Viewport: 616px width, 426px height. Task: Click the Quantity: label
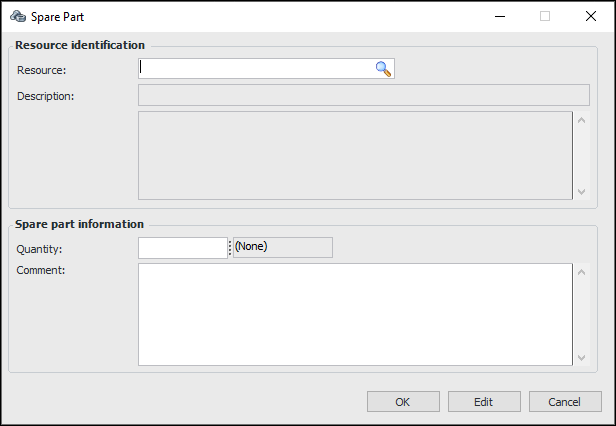tap(39, 249)
